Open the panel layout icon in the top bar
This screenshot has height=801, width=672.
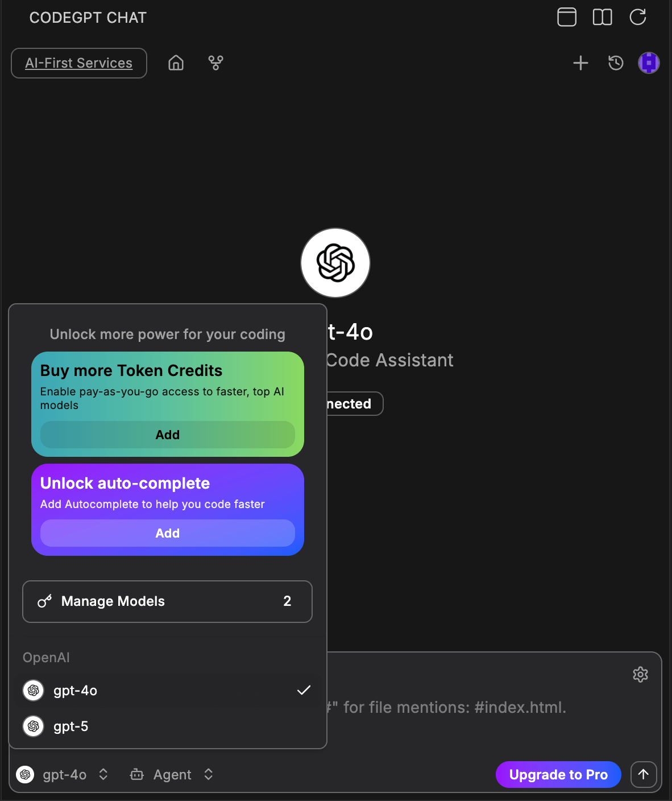tap(566, 17)
